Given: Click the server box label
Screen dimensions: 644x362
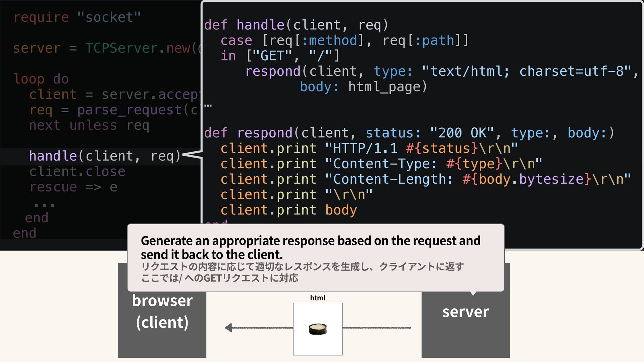Looking at the screenshot, I should point(465,312).
